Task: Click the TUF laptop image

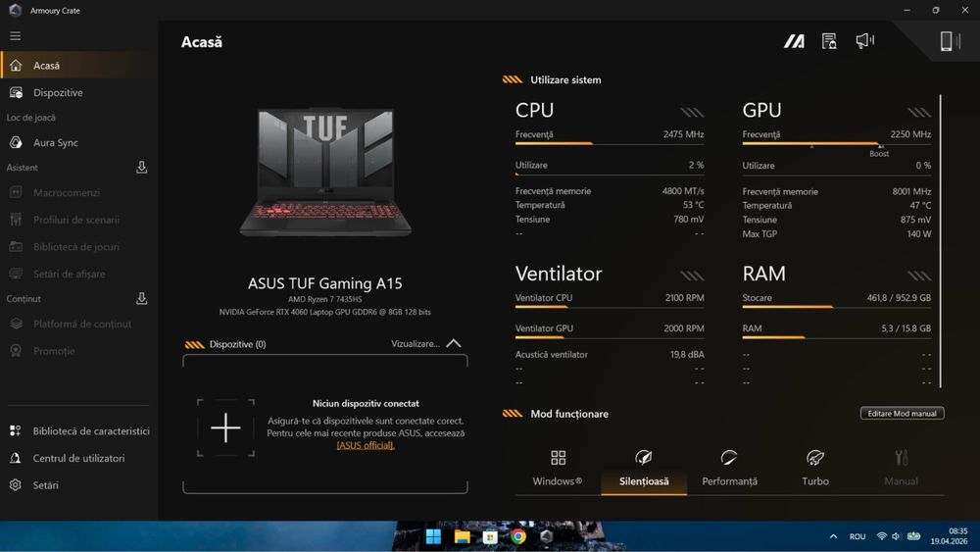Action: (325, 172)
